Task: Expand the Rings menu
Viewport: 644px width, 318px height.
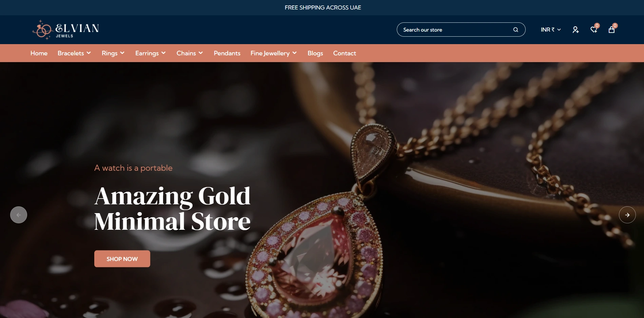Action: click(113, 53)
